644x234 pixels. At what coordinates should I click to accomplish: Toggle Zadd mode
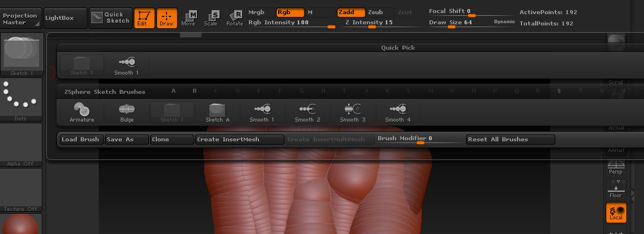(x=351, y=12)
